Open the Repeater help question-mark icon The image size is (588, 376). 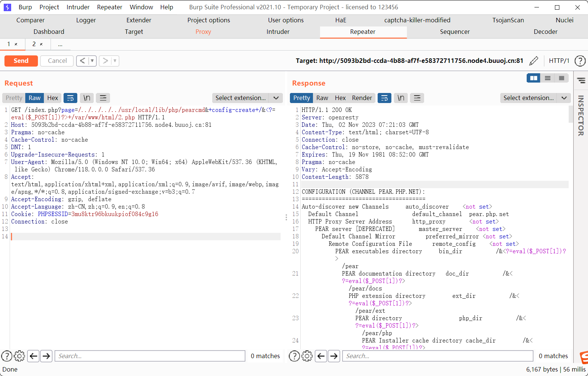pos(580,61)
